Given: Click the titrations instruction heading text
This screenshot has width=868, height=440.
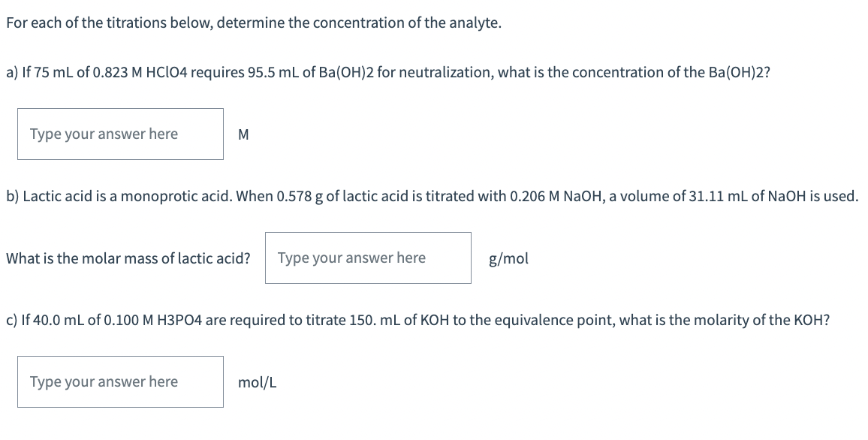Looking at the screenshot, I should pos(254,23).
